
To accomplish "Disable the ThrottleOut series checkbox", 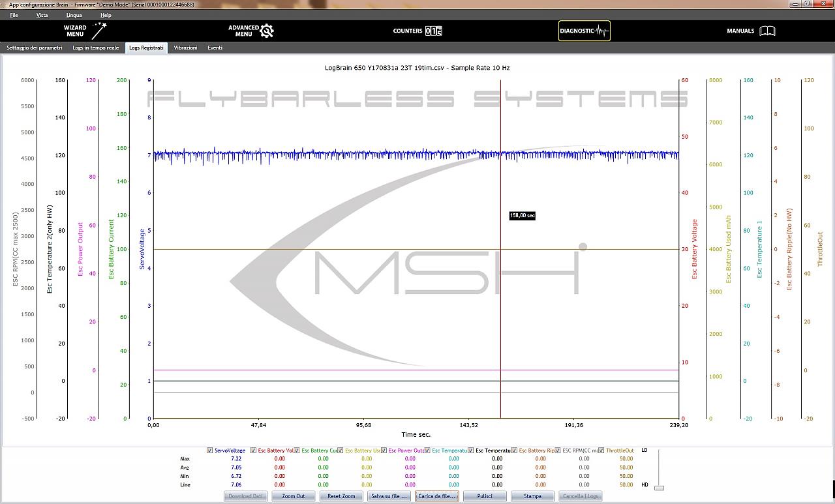I will [601, 451].
